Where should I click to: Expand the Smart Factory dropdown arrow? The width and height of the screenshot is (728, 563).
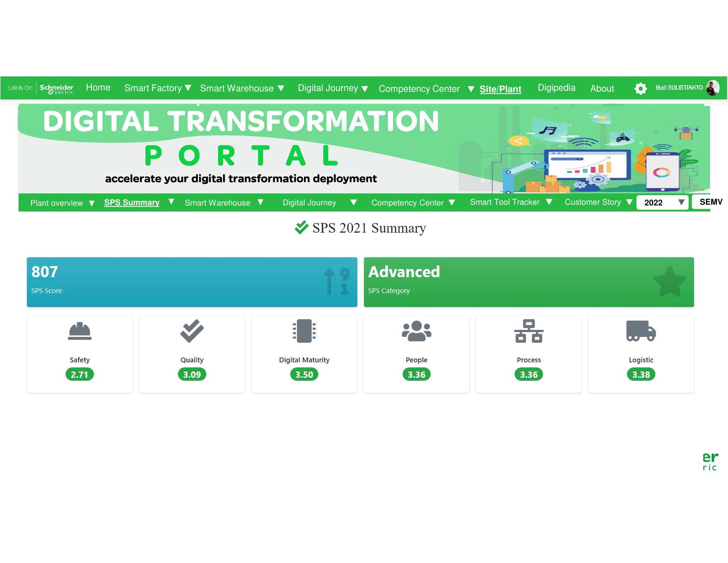(188, 88)
